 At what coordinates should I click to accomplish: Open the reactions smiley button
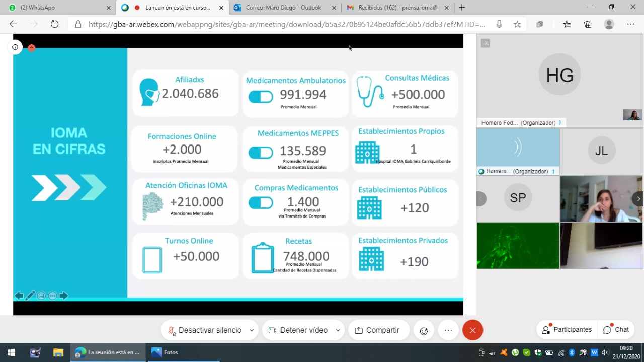[x=424, y=330]
